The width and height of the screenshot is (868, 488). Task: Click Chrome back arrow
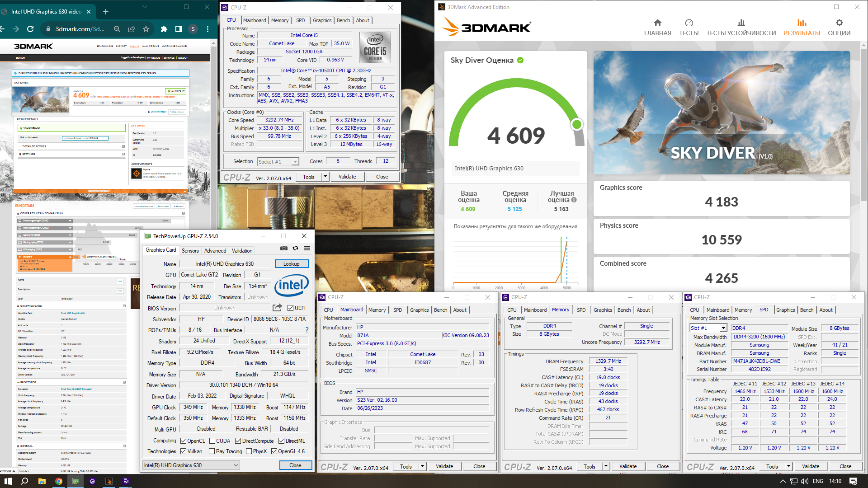click(x=2, y=29)
